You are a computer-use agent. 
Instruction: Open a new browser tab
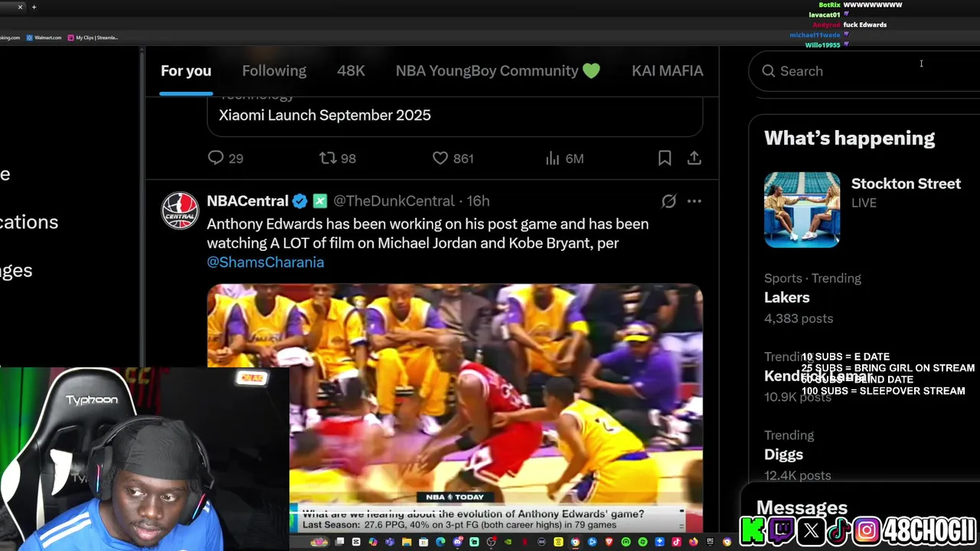pyautogui.click(x=34, y=7)
